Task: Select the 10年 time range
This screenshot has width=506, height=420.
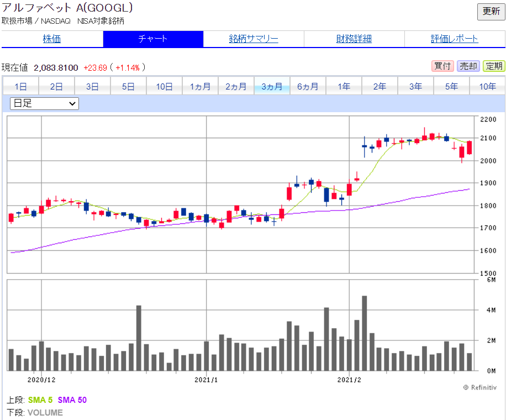Action: [488, 86]
